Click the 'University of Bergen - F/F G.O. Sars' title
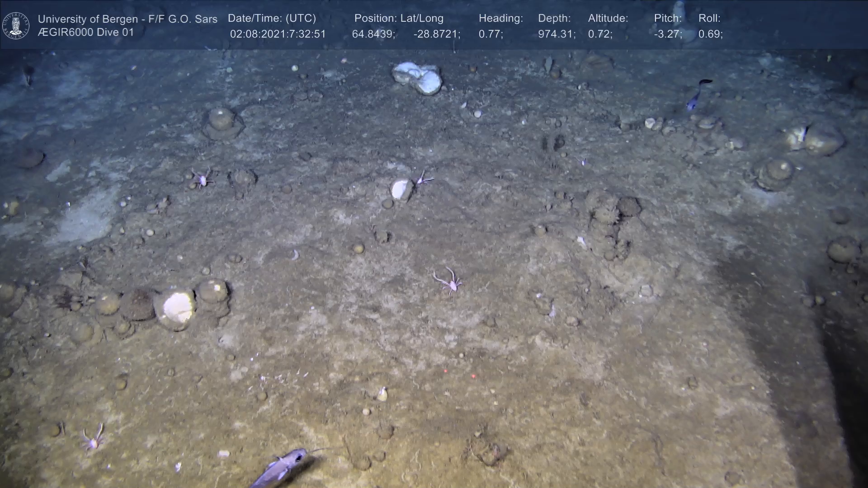The image size is (868, 488). click(x=127, y=19)
